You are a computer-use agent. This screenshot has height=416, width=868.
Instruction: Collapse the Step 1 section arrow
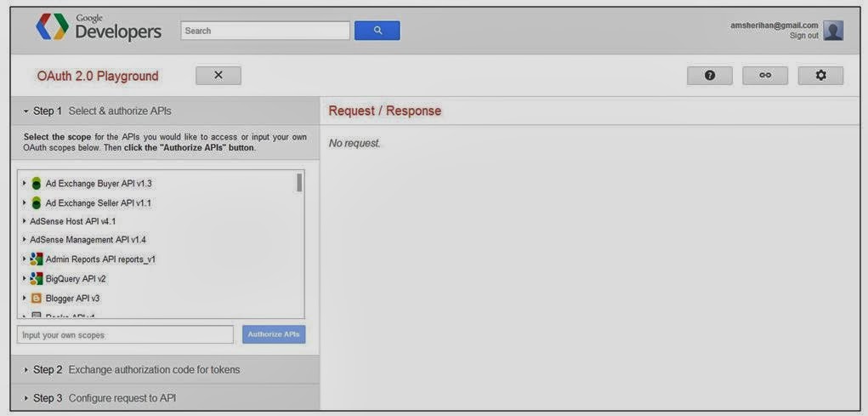coord(26,111)
